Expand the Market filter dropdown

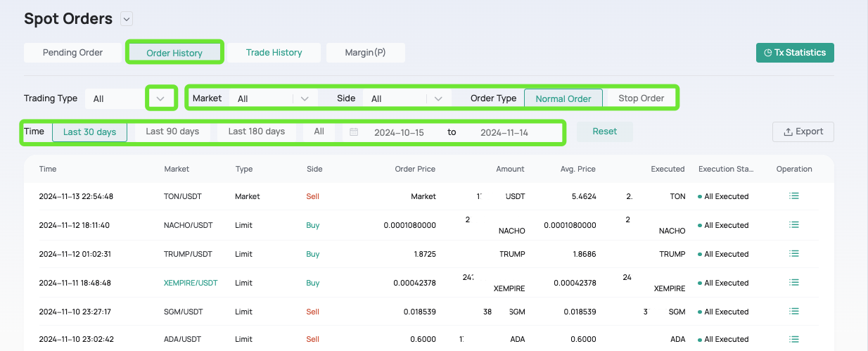click(x=304, y=98)
